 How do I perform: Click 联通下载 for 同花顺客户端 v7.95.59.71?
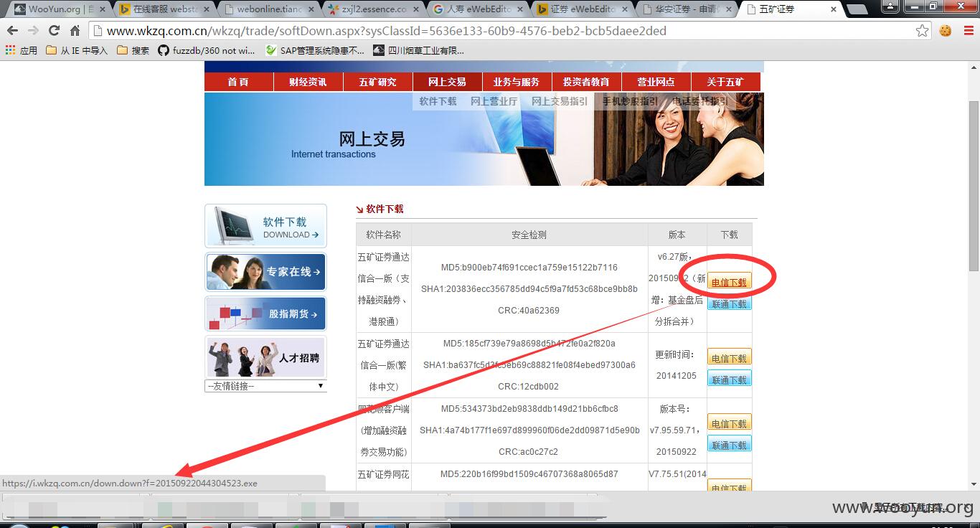pos(729,445)
